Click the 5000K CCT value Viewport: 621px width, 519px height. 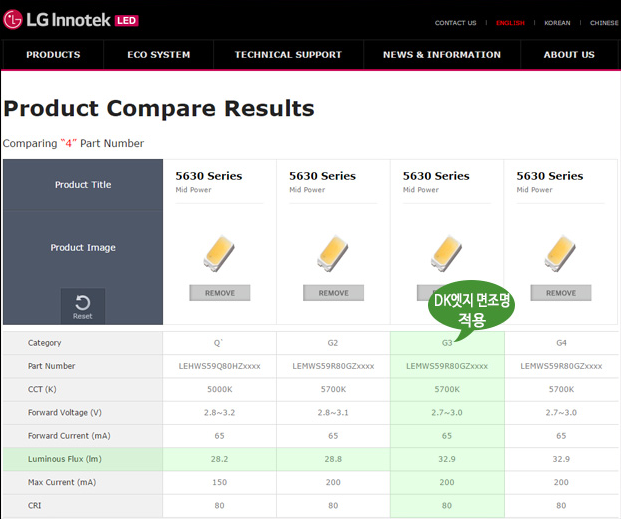pyautogui.click(x=219, y=389)
